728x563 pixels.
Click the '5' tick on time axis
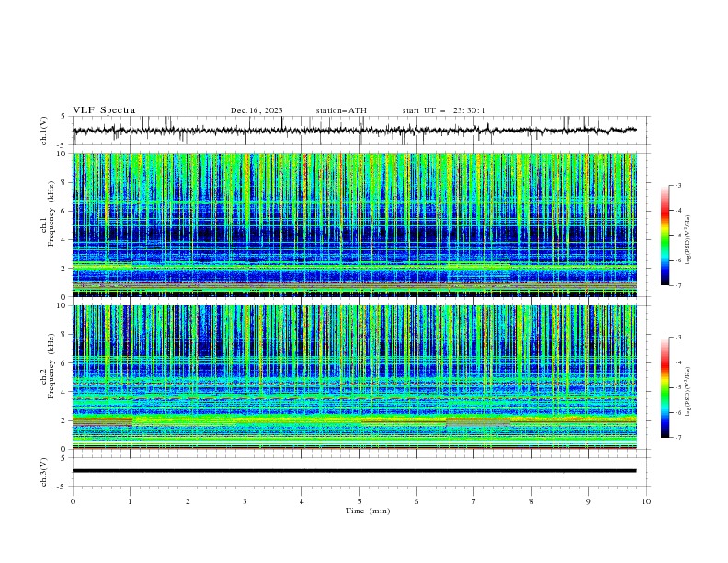(x=359, y=501)
